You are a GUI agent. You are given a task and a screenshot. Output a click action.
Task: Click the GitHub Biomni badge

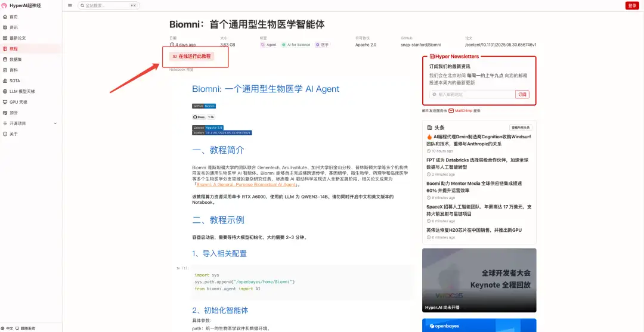(204, 106)
